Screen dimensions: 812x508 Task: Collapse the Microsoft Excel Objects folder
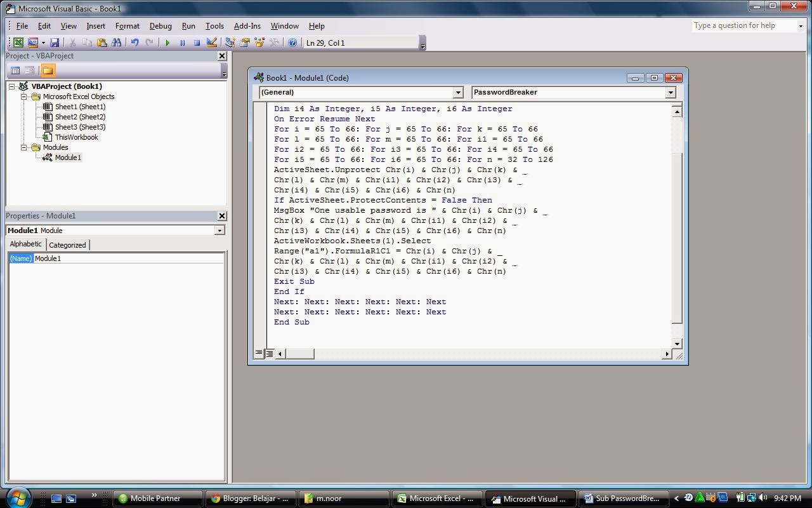(24, 97)
